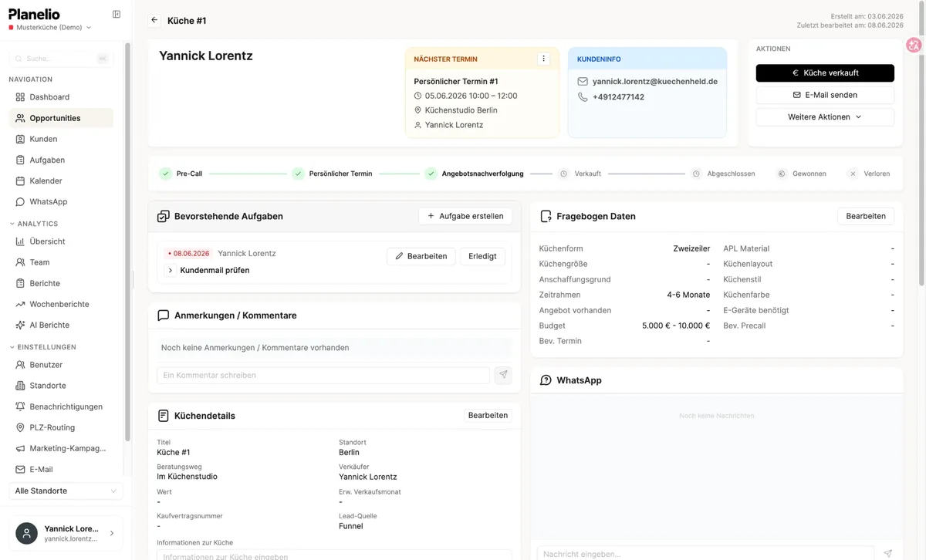Image resolution: width=926 pixels, height=560 pixels.
Task: Edit the Kundenmail prüfen task with Bearbeiten
Action: (421, 256)
